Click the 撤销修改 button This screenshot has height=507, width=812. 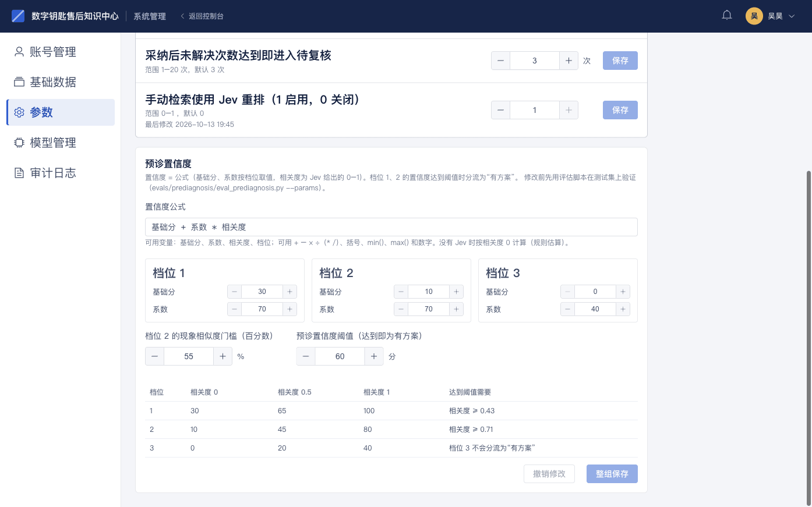[x=549, y=474]
